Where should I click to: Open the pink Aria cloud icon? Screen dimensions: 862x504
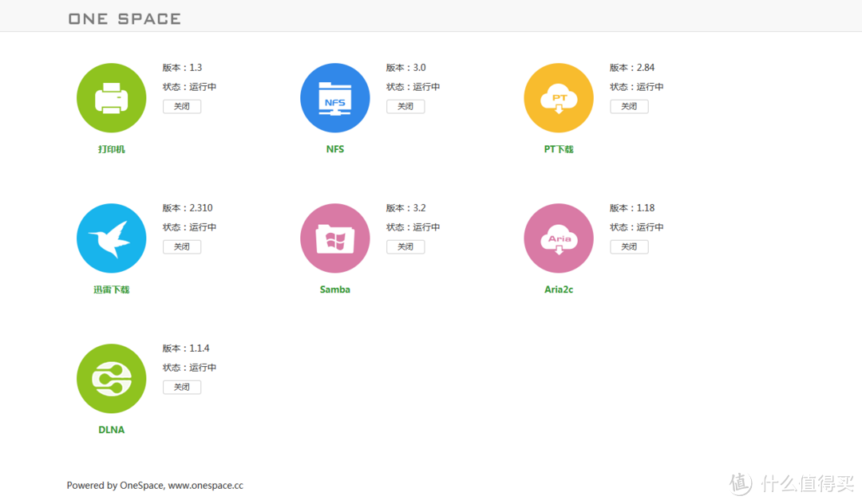click(559, 238)
